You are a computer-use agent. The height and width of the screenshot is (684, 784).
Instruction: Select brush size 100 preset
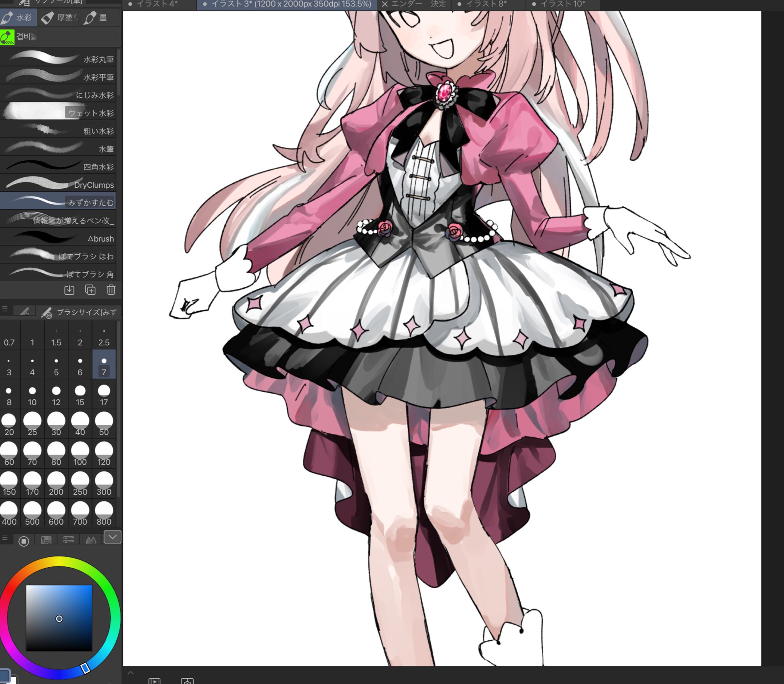point(80,454)
